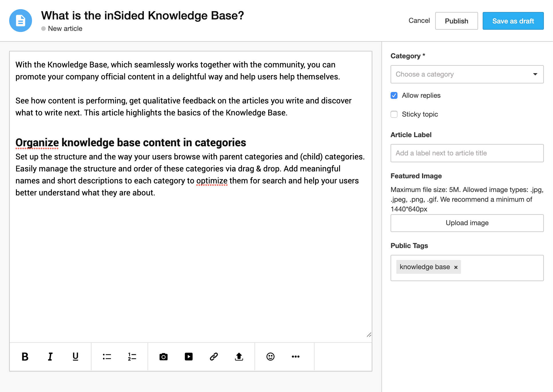Click the editor resize handle
Screen dimensions: 553x392
point(369,335)
